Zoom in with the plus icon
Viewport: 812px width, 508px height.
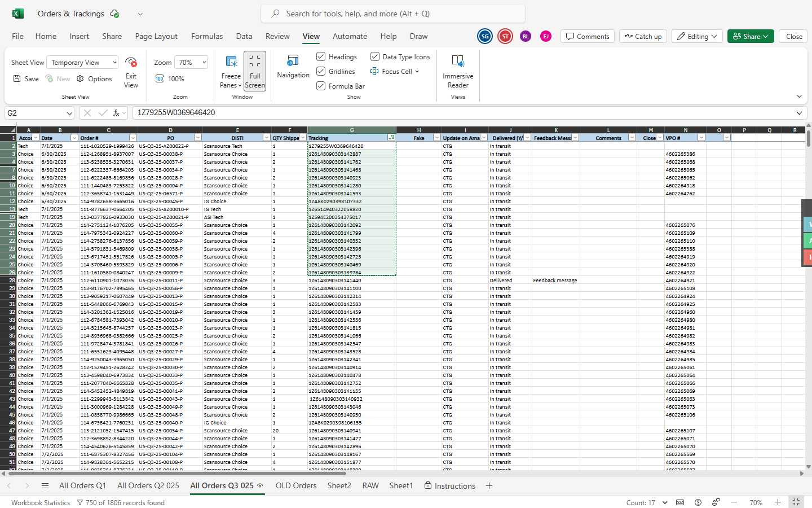778,502
